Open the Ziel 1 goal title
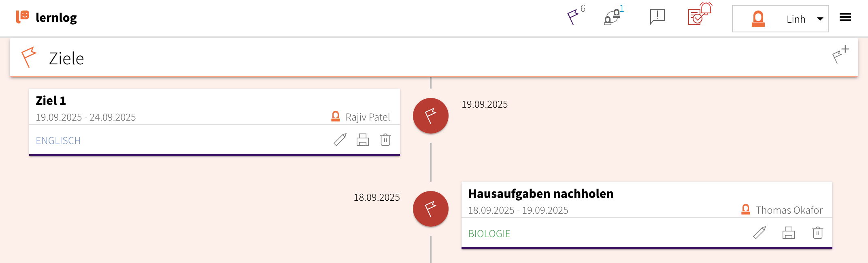 pyautogui.click(x=51, y=101)
